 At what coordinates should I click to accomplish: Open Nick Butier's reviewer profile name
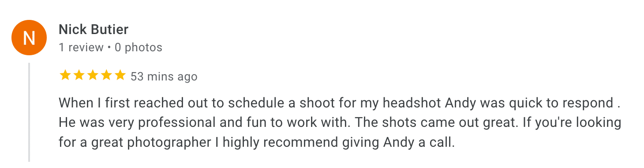point(94,30)
